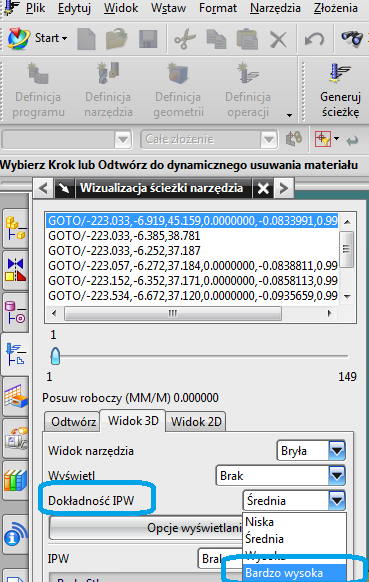
Task: Click the Generuj ścieżkę icon
Action: (x=339, y=73)
